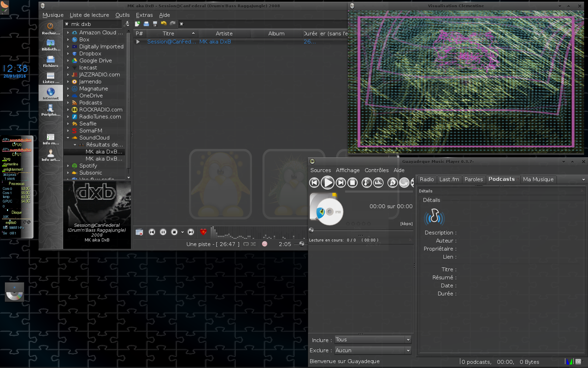Click the mk dxb search field
588x368 pixels.
coord(95,24)
